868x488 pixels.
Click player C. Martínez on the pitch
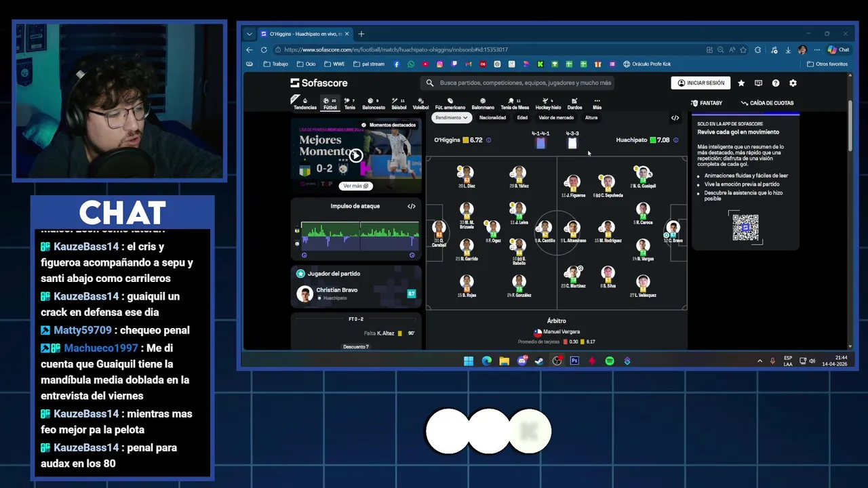[x=573, y=277]
